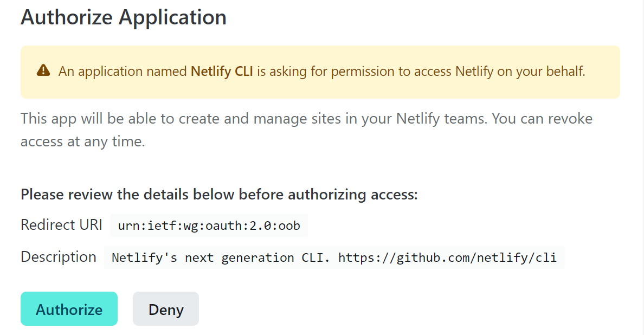Click "An application named" at the alert start
This screenshot has height=335, width=644.
[x=123, y=72]
